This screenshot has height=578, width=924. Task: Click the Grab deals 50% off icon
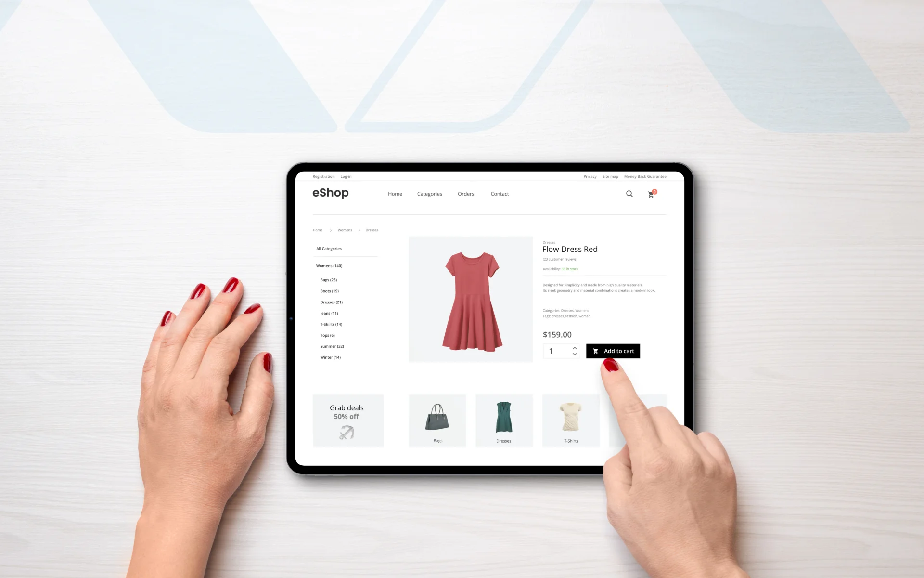(346, 433)
